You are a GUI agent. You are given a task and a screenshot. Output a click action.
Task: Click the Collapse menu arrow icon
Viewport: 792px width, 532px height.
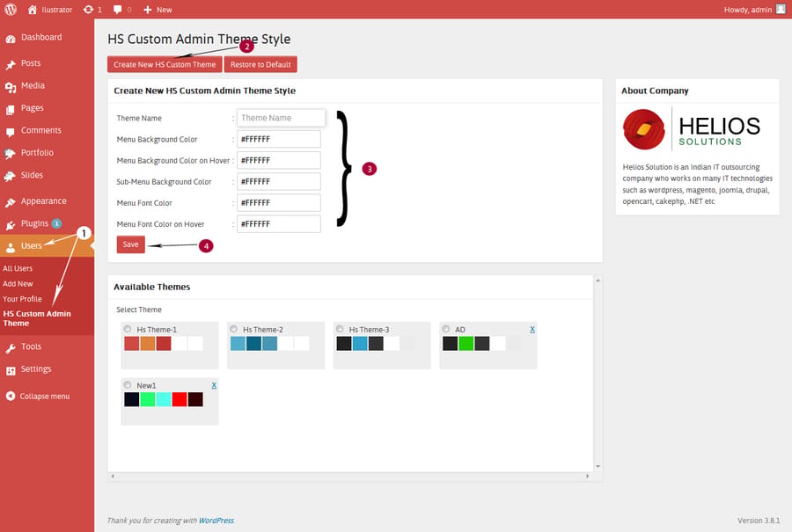pos(10,397)
